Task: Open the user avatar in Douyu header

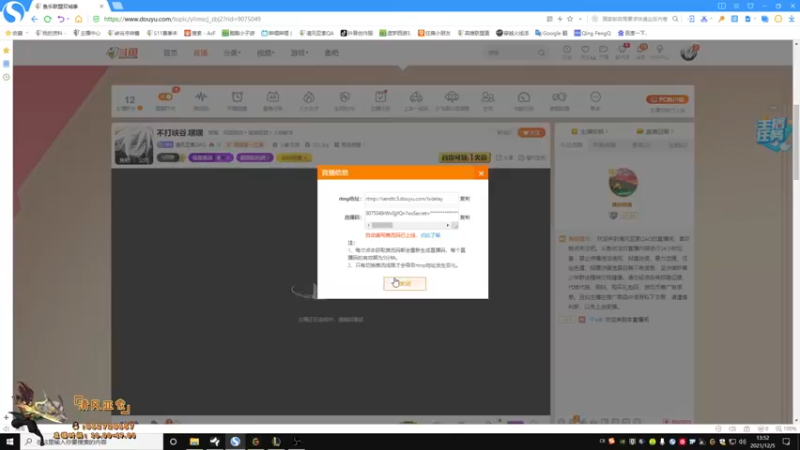Action: click(x=689, y=52)
